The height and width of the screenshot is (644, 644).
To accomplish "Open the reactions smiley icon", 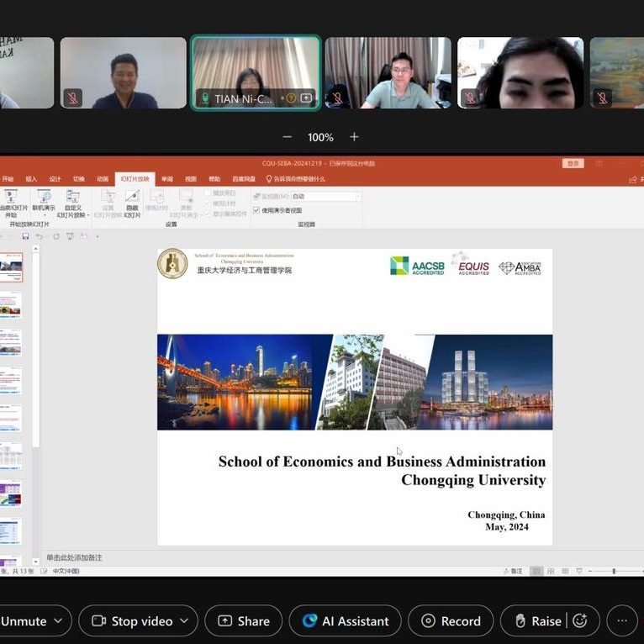I will (x=579, y=621).
